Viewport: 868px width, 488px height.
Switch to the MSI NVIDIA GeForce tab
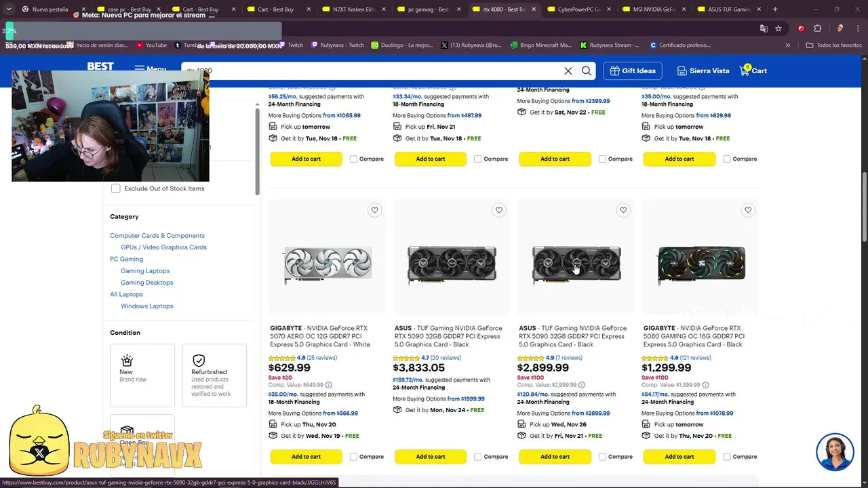653,9
